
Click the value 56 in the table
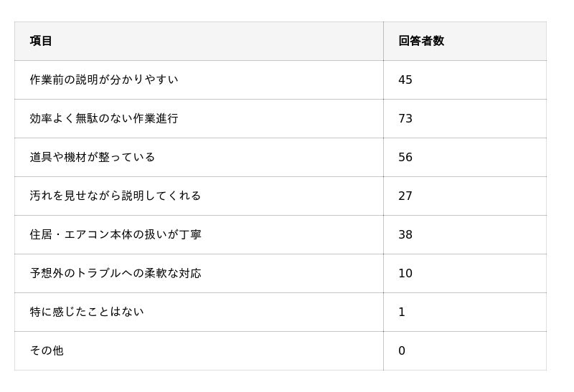[405, 157]
